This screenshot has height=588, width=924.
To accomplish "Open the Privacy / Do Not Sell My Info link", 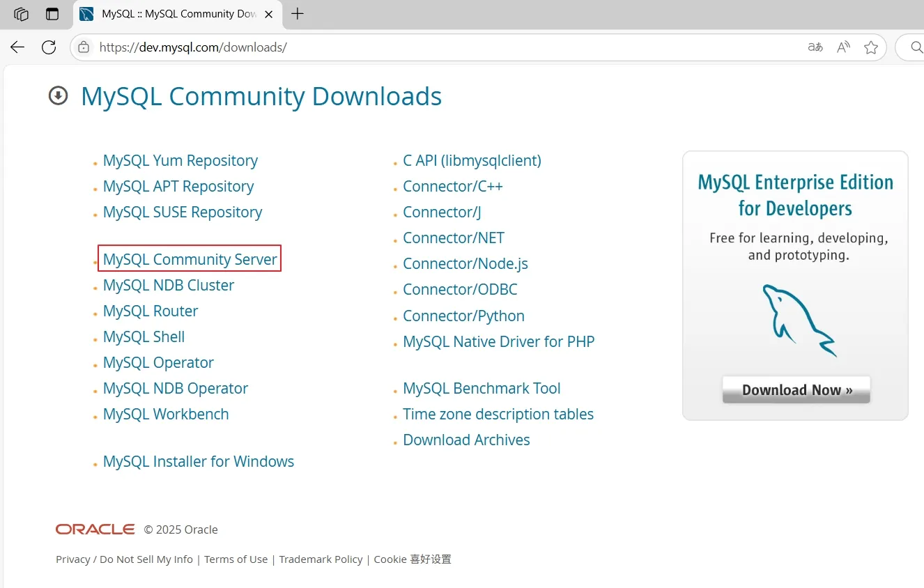I will tap(124, 559).
